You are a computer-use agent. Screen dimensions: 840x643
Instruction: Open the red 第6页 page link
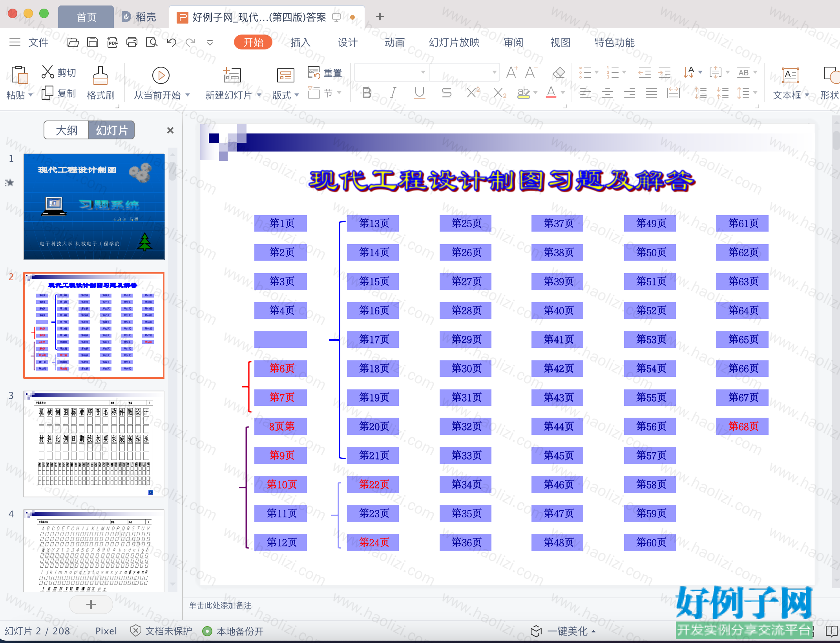[x=281, y=369]
